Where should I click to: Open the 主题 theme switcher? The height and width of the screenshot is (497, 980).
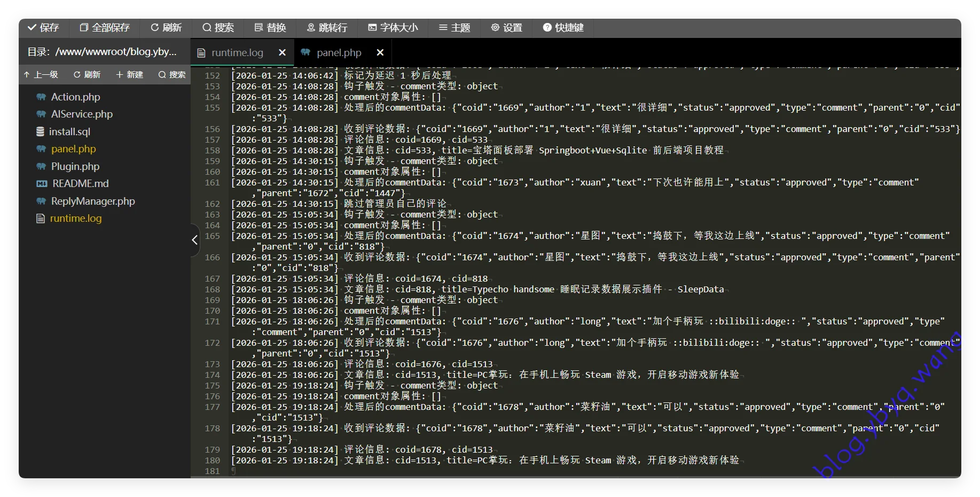pyautogui.click(x=454, y=28)
